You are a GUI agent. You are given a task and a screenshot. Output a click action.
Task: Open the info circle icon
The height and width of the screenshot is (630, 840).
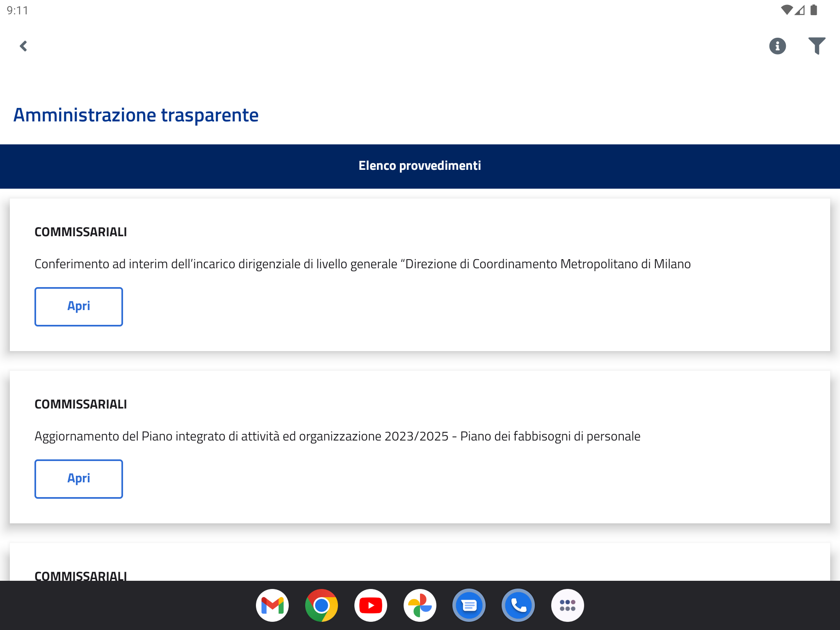coord(777,46)
